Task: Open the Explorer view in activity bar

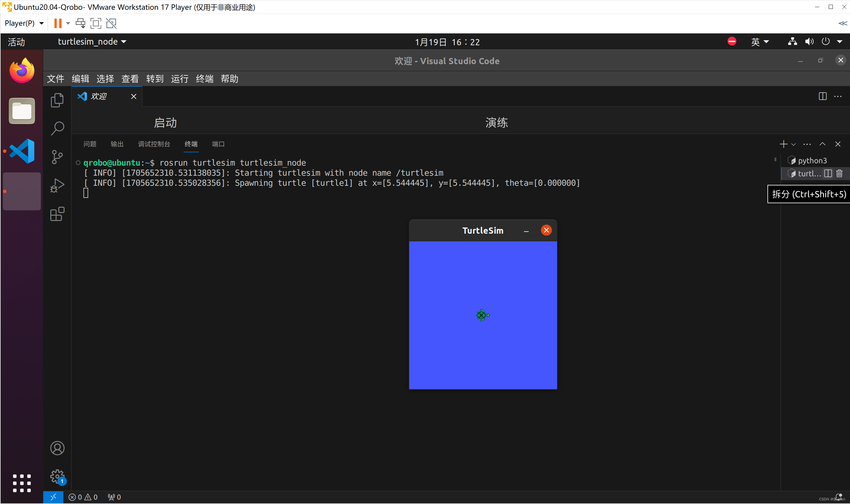Action: click(57, 100)
